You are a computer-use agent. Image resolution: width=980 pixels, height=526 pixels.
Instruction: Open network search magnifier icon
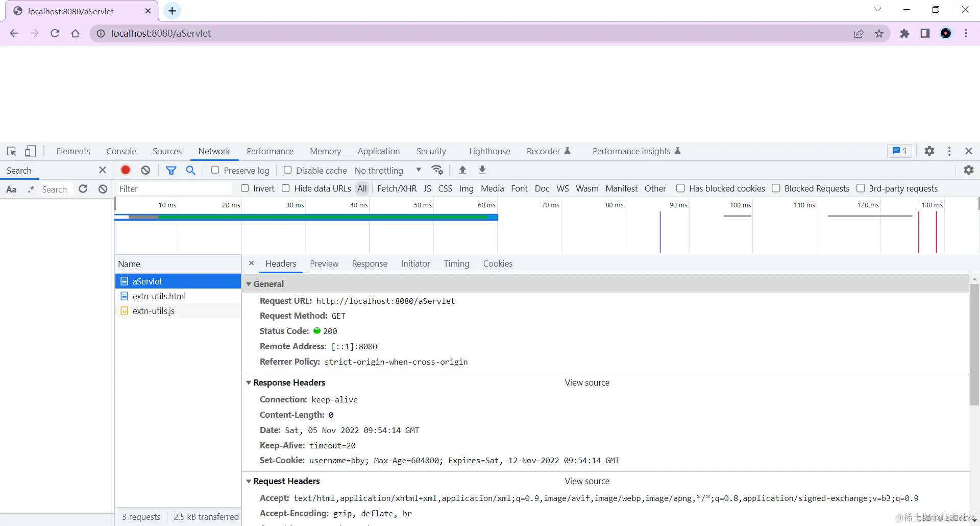[191, 170]
